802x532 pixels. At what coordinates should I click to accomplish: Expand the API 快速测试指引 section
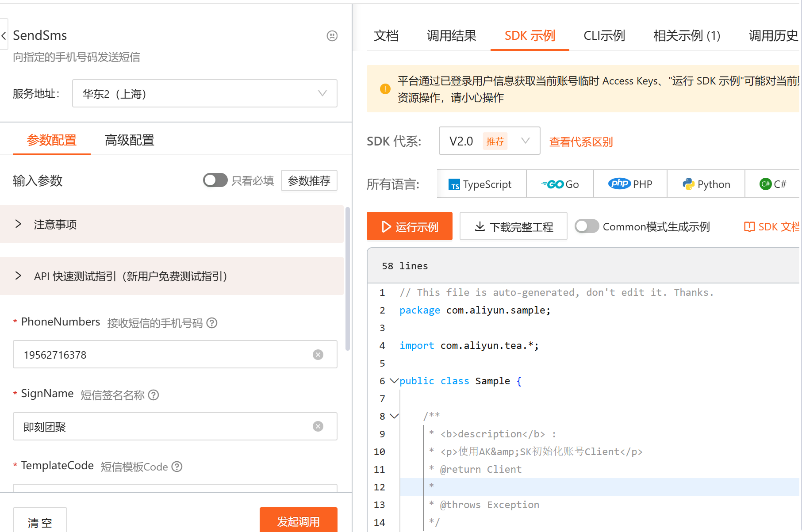tap(172, 276)
